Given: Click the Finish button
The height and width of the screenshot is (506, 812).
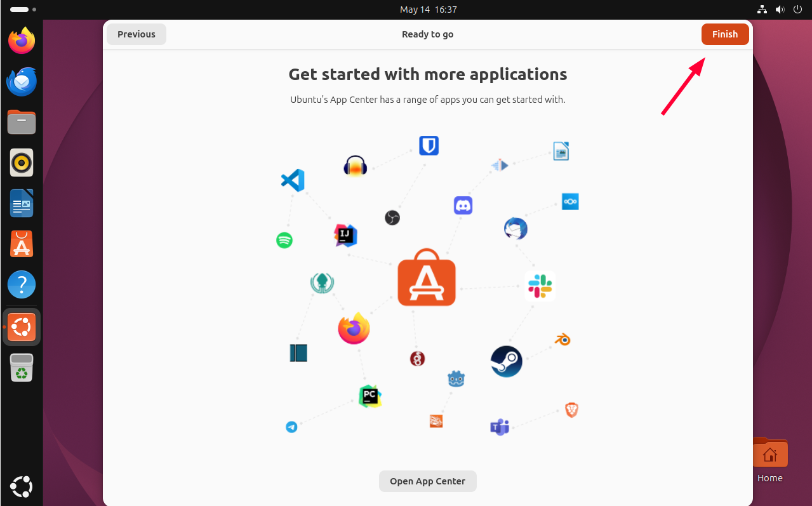Looking at the screenshot, I should (x=725, y=34).
